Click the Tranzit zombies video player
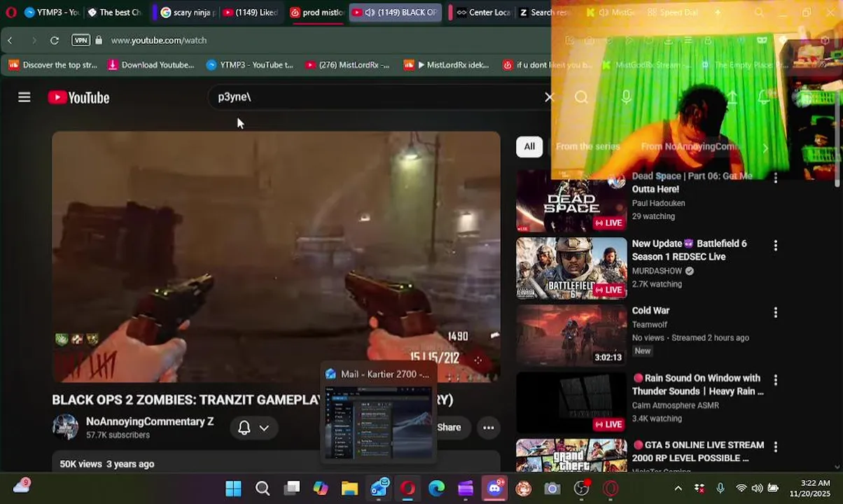 pos(276,257)
